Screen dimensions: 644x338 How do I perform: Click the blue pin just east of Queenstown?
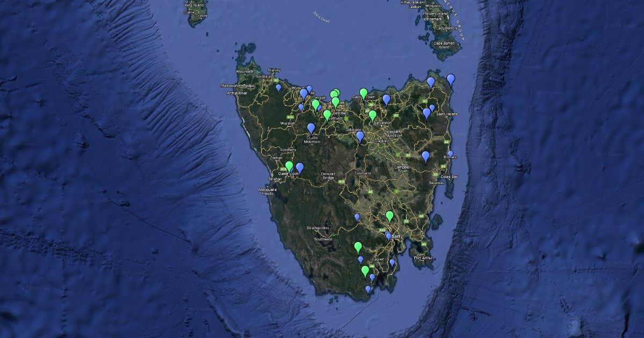click(x=300, y=168)
